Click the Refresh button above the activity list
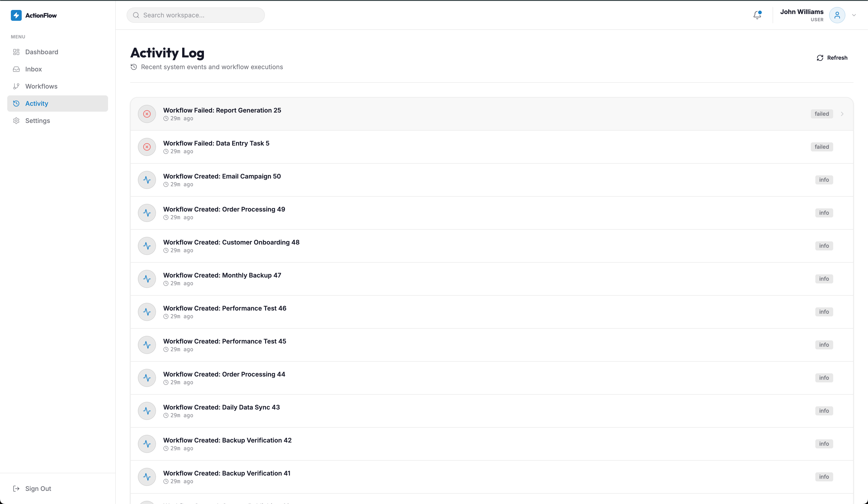Image resolution: width=868 pixels, height=504 pixels. coord(832,58)
